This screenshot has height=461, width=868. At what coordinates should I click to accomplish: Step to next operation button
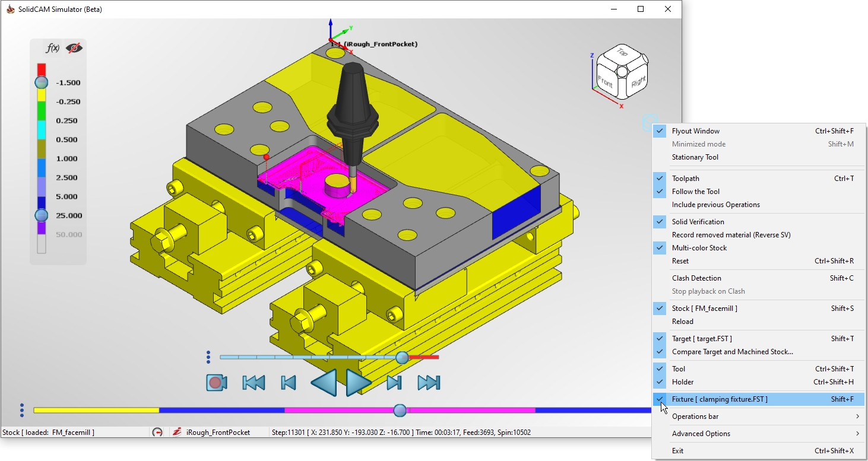click(394, 383)
